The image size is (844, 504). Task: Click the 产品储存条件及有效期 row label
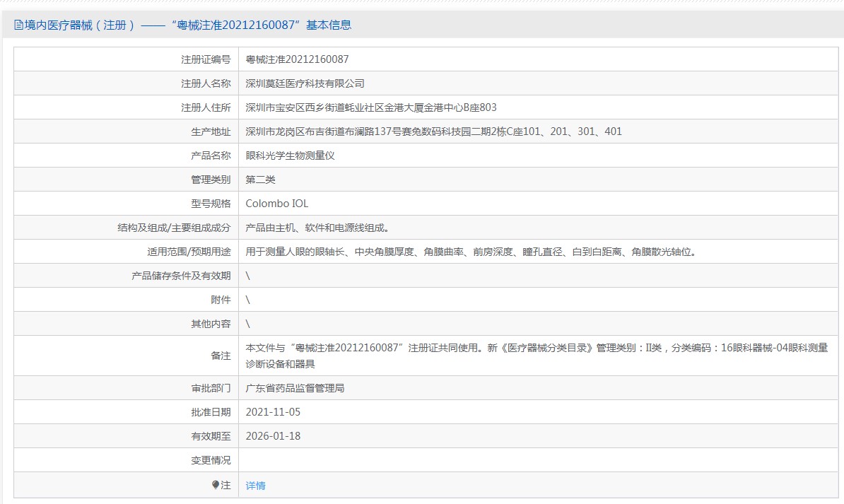[181, 276]
